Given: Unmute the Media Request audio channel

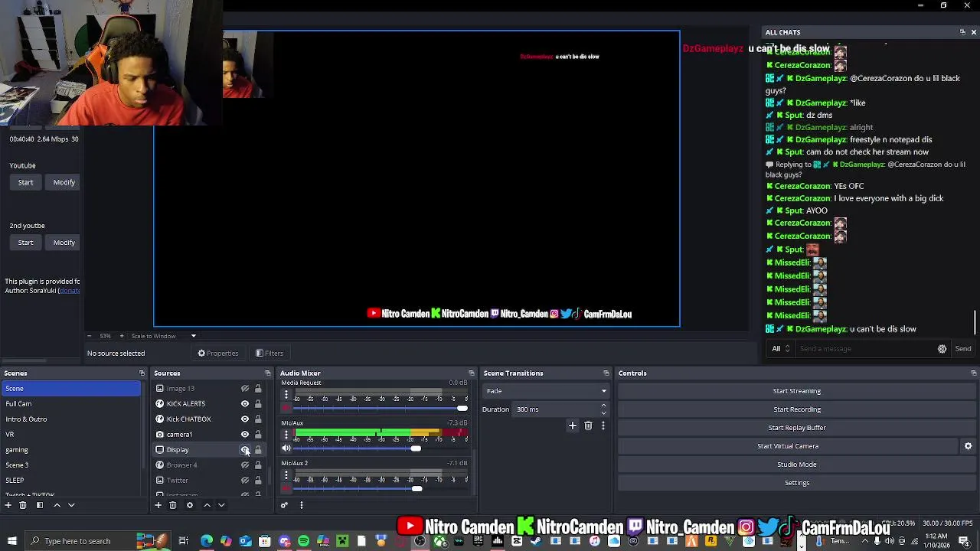Looking at the screenshot, I should click(286, 409).
